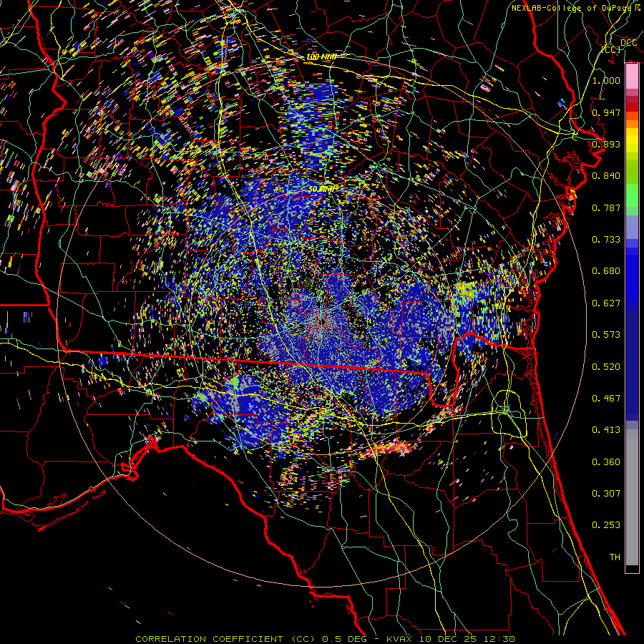Click the TH threshold label
Image resolution: width=644 pixels, height=644 pixels.
(x=615, y=557)
